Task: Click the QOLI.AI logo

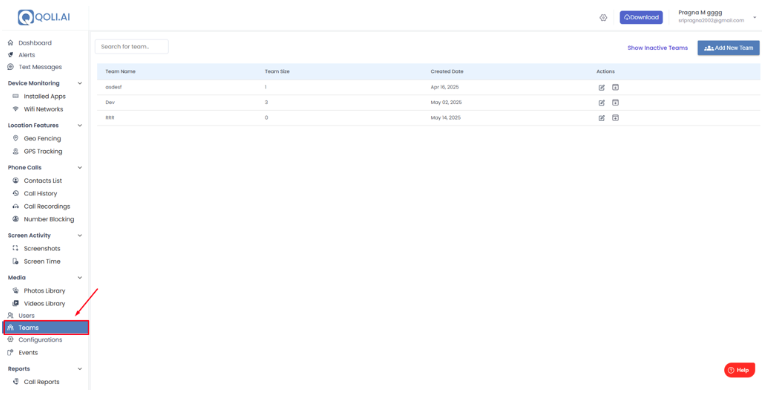Action: click(x=44, y=17)
